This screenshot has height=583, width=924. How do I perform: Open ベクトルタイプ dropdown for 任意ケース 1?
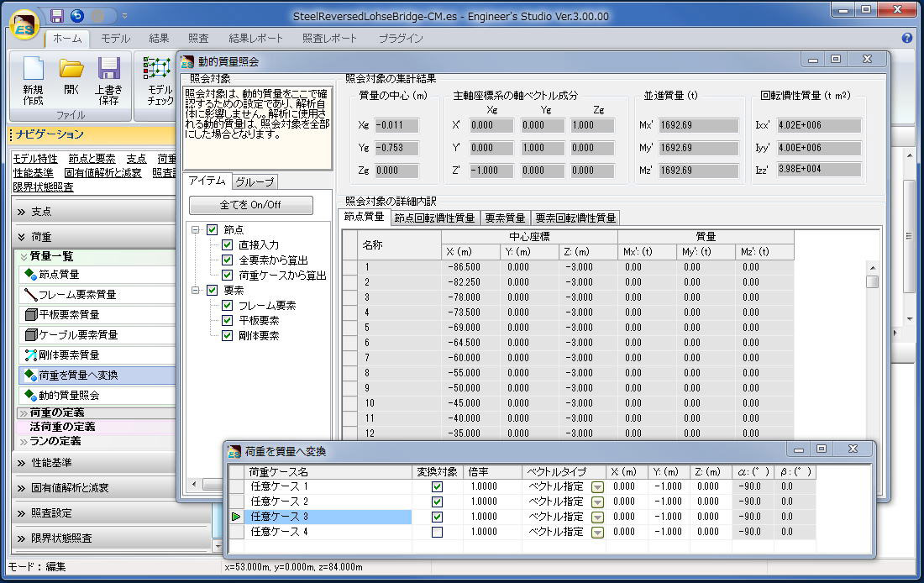(597, 487)
